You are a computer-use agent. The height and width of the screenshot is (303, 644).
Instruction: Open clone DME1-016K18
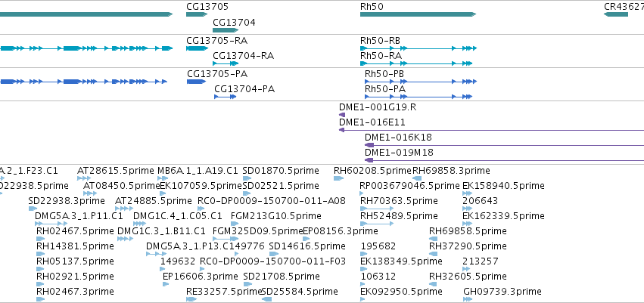pos(504,145)
